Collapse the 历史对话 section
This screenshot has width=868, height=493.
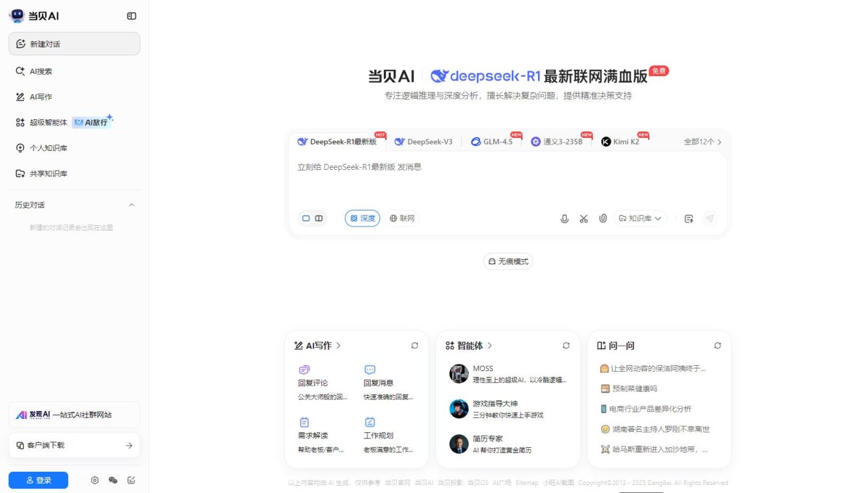(131, 205)
